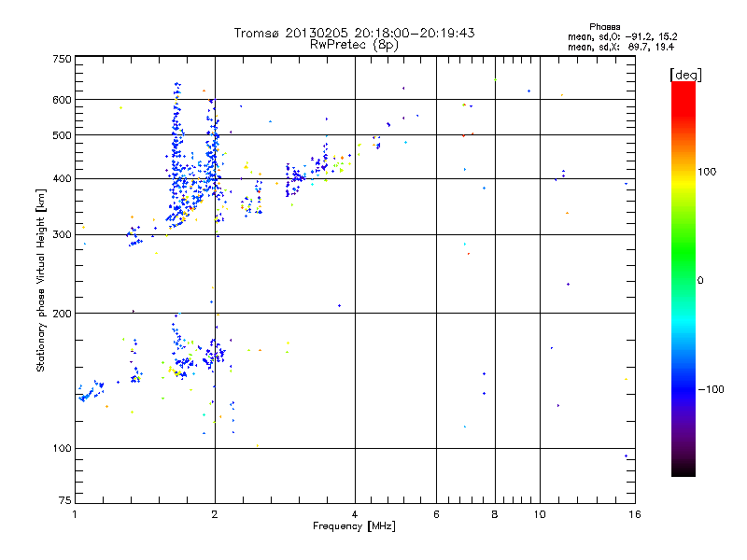Click the 'Frequency [MHz]' axis label
This screenshot has width=747, height=560.
[x=354, y=526]
